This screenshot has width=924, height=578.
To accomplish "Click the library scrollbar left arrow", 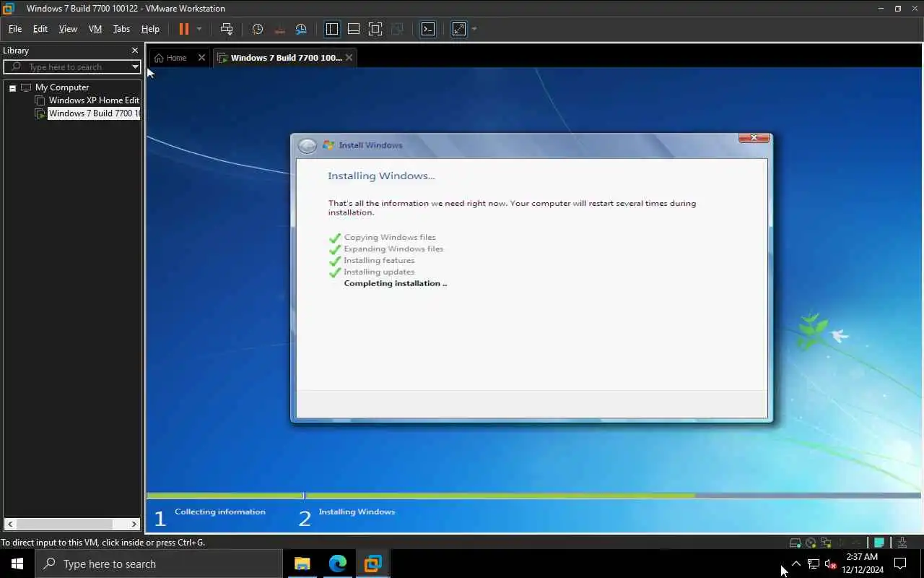I will [x=9, y=524].
